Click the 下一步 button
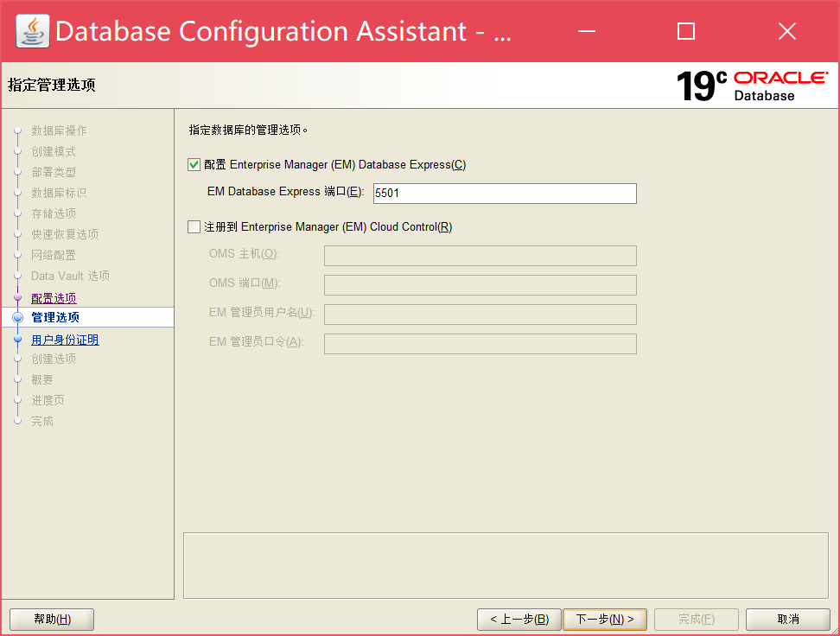This screenshot has height=636, width=840. pos(605,619)
